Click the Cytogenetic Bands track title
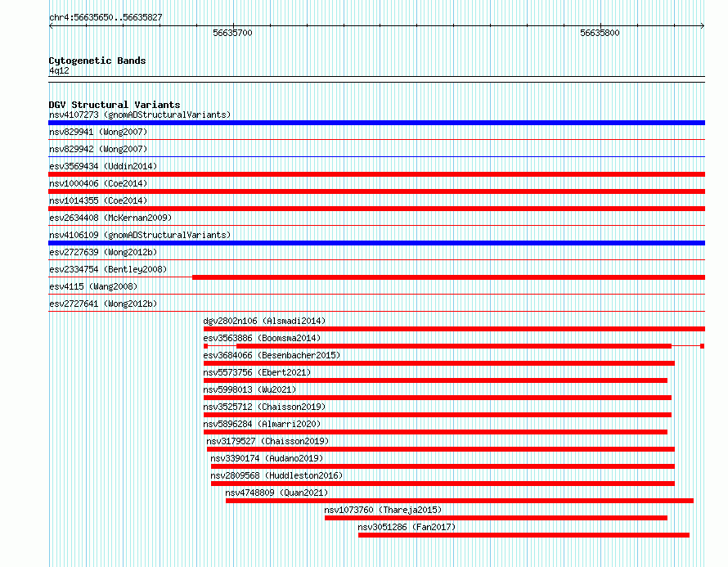728x567 pixels. [x=97, y=61]
